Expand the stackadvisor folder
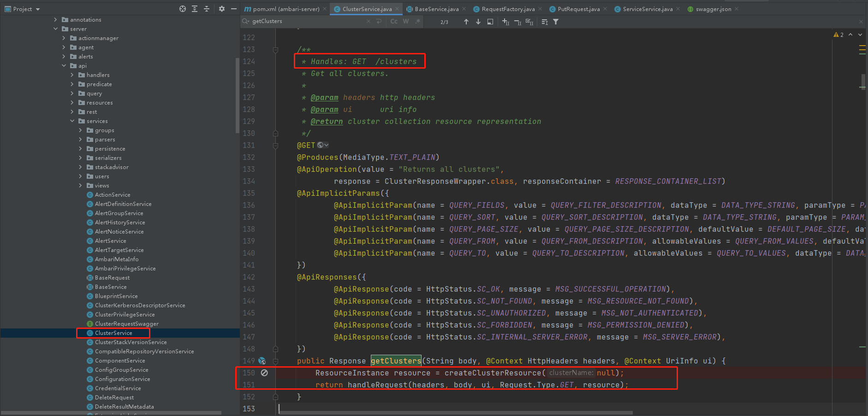The height and width of the screenshot is (416, 868). tap(80, 167)
